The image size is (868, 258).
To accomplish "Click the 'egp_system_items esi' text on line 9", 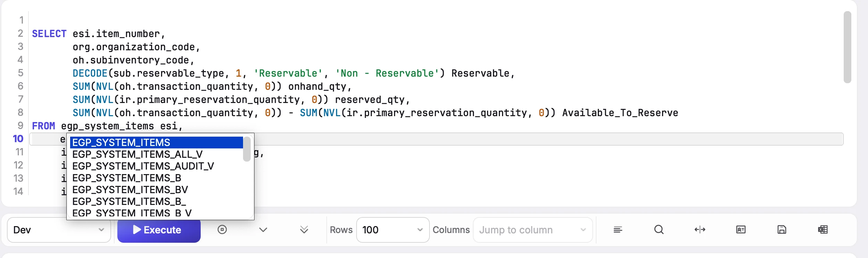I will 119,126.
